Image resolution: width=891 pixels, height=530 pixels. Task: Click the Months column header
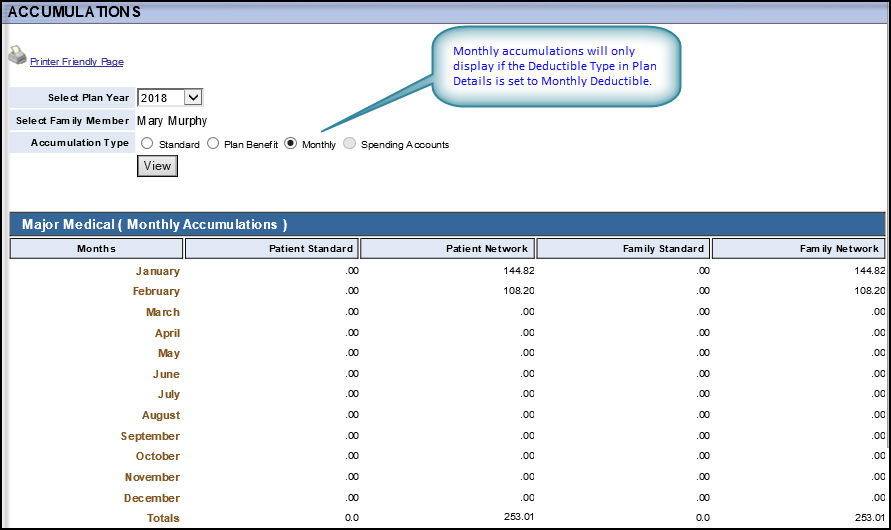96,248
